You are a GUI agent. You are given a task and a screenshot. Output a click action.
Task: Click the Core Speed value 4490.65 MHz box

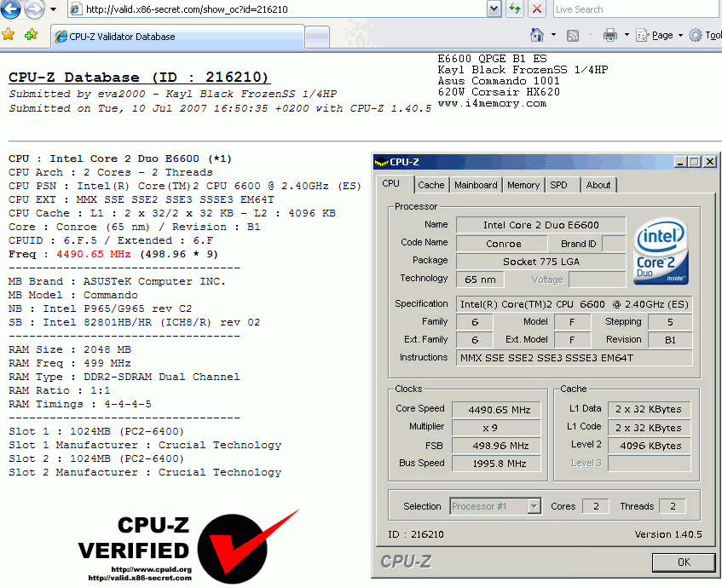[496, 410]
